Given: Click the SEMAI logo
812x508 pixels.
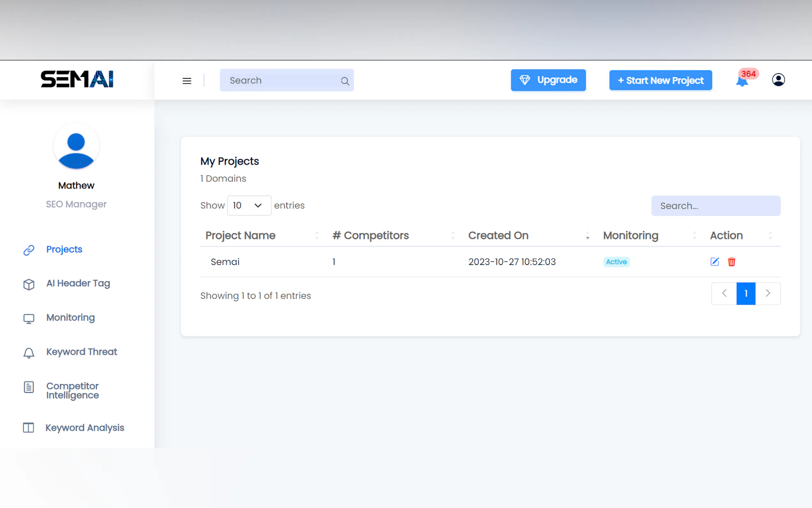Looking at the screenshot, I should (77, 79).
